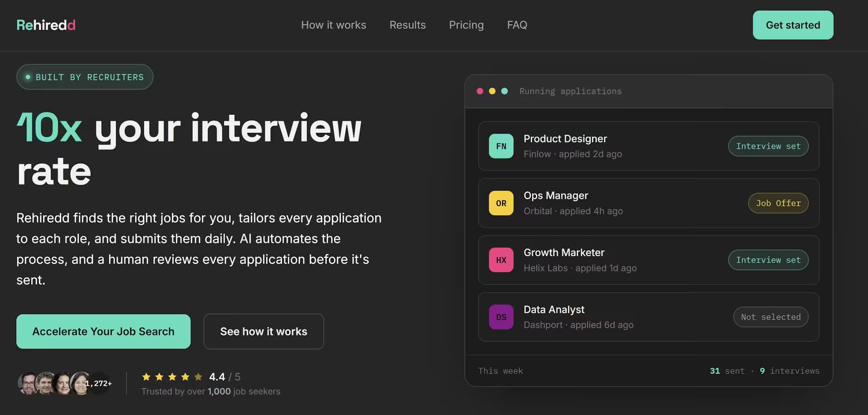Click the DS Dashport company icon
The width and height of the screenshot is (868, 415).
(x=501, y=317)
